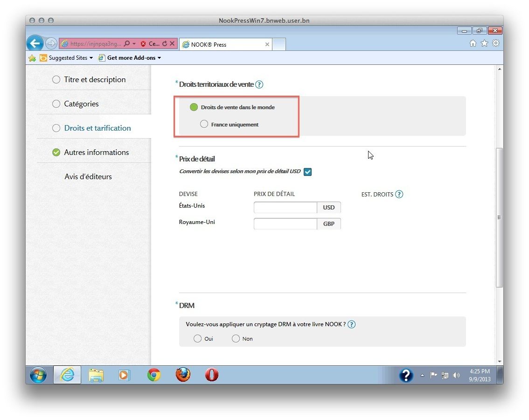
Task: Go to the Avis d'éditeurs section
Action: click(88, 176)
